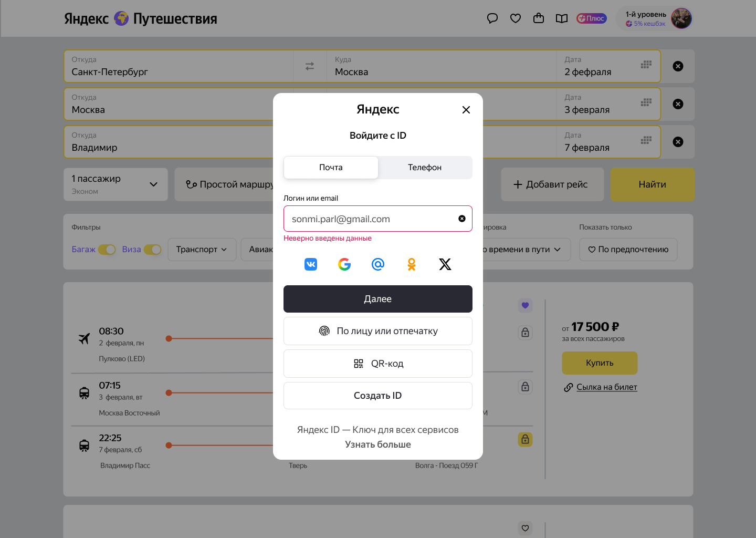Open calendar for 7 февраля date
The width and height of the screenshot is (756, 538).
click(x=646, y=140)
